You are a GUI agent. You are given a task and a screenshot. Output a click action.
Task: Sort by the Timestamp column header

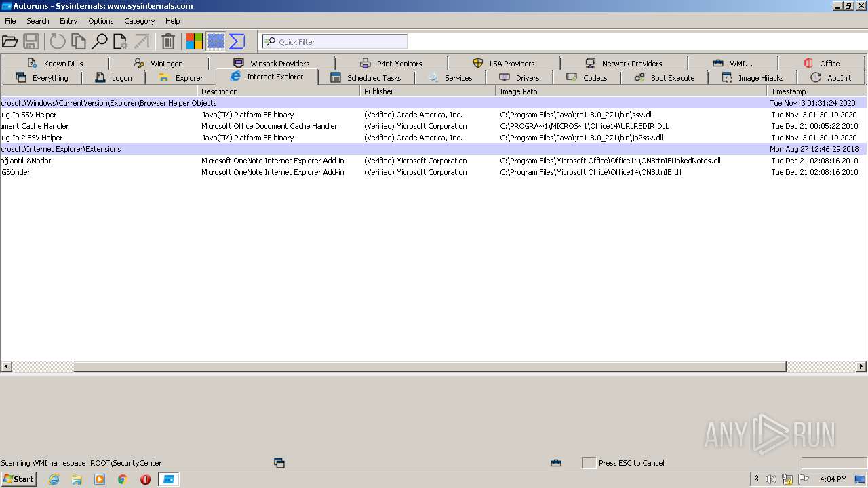click(x=816, y=91)
